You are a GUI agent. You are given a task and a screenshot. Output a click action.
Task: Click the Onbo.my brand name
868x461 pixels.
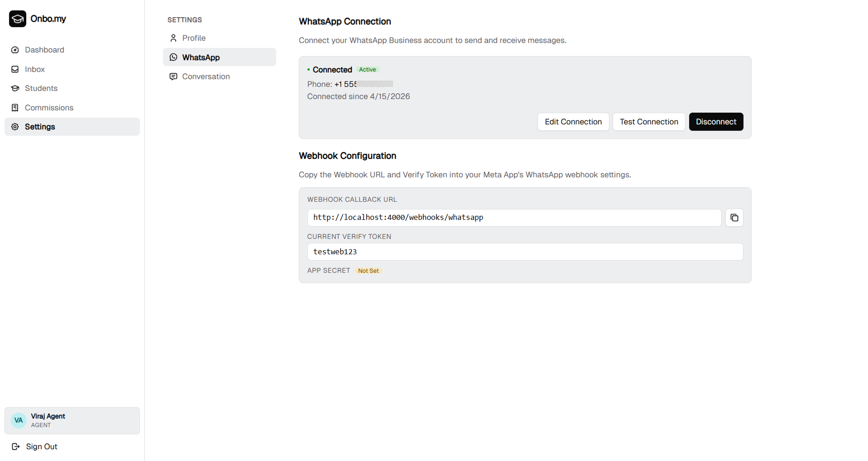point(48,19)
